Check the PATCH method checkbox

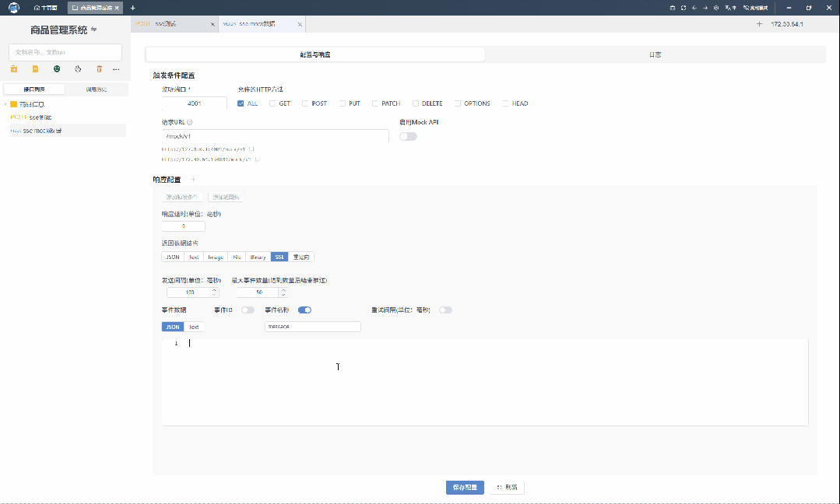tap(375, 103)
